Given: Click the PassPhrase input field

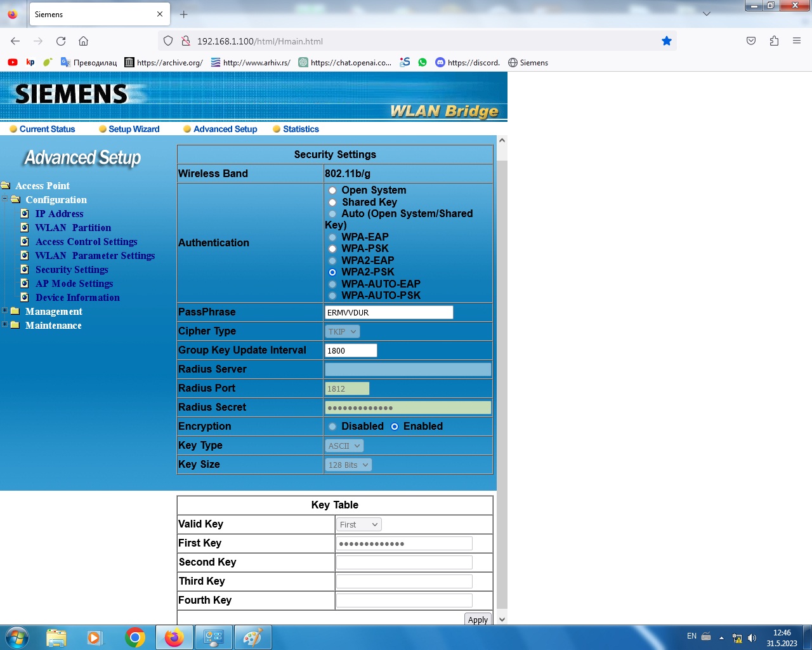Looking at the screenshot, I should tap(389, 312).
